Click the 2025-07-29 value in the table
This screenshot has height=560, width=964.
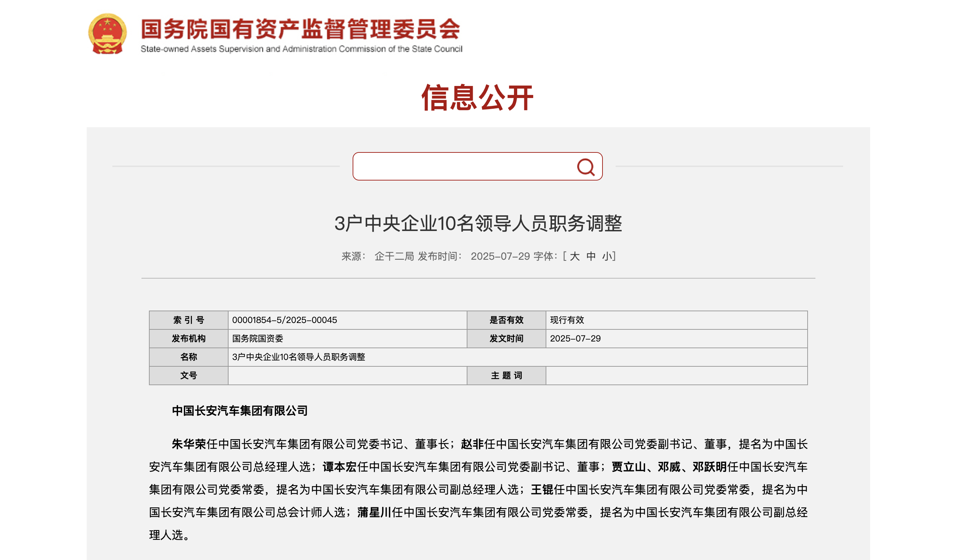[x=575, y=339]
